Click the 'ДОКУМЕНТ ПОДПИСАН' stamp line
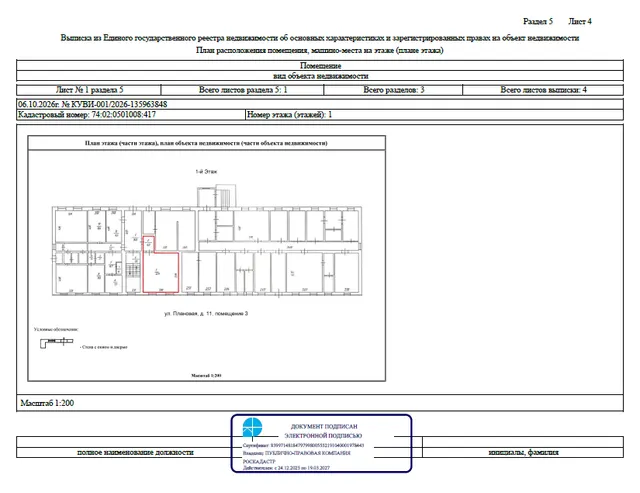This screenshot has height=493, width=640. coord(324,426)
